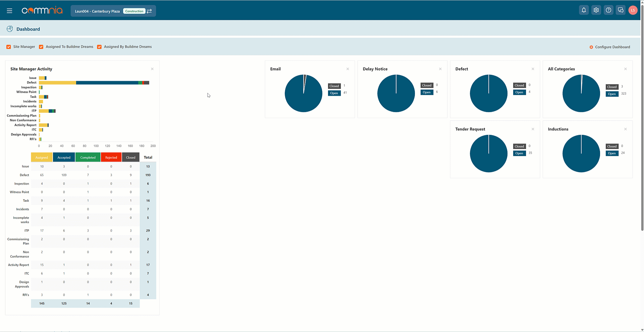Click the Rejected red legend swatch
This screenshot has height=332, width=644.
tap(111, 157)
